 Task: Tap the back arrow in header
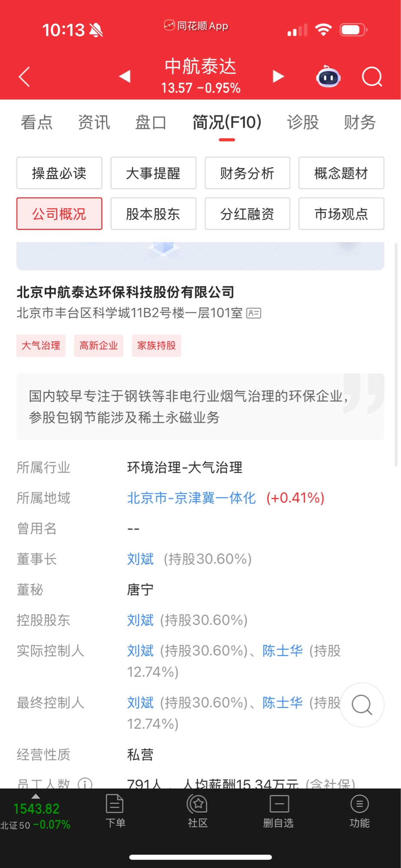[25, 77]
